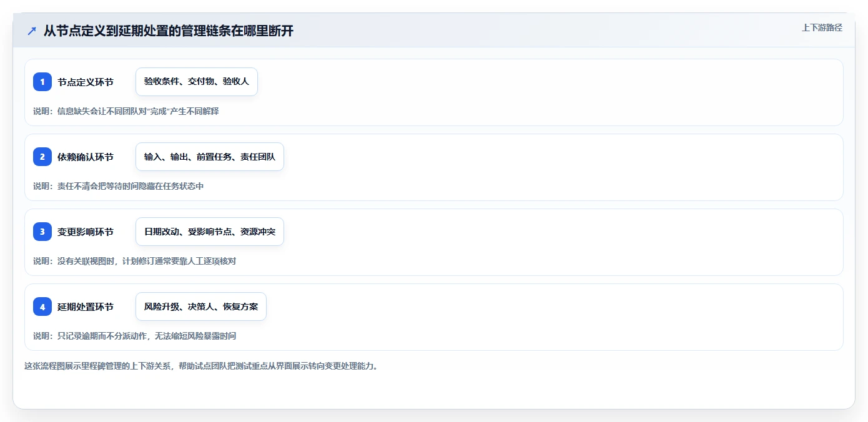Viewport: 868px width, 422px height.
Task: Click the note about 只记录逾期而不分派动作
Action: [x=135, y=336]
